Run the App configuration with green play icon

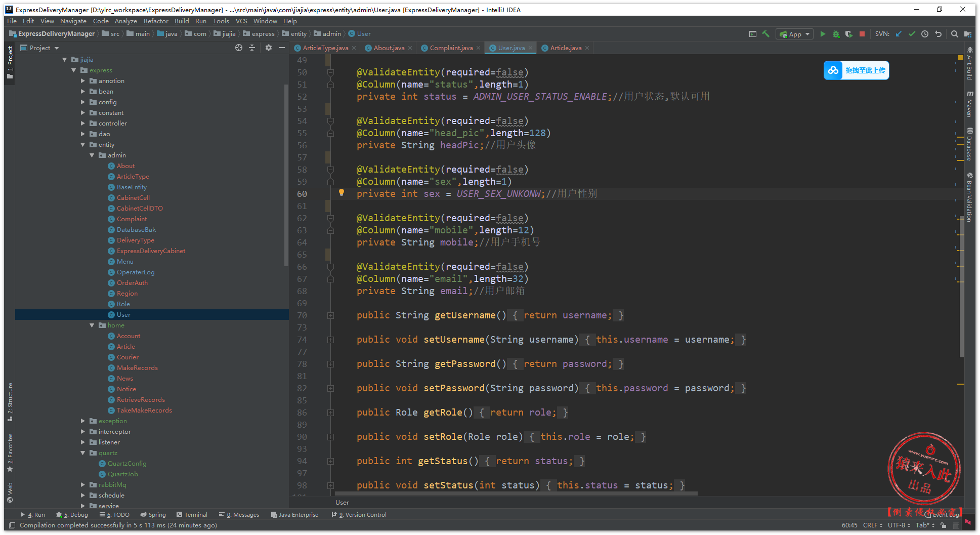pyautogui.click(x=823, y=34)
